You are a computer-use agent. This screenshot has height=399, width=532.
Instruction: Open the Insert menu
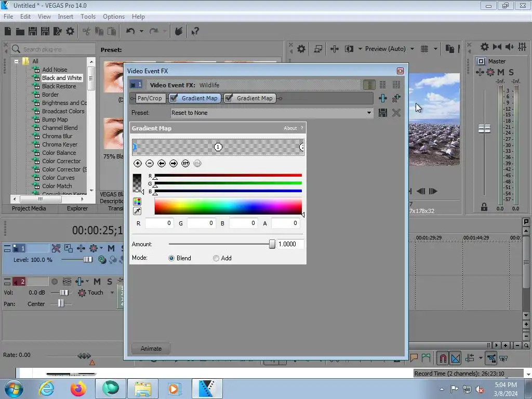[x=65, y=16]
